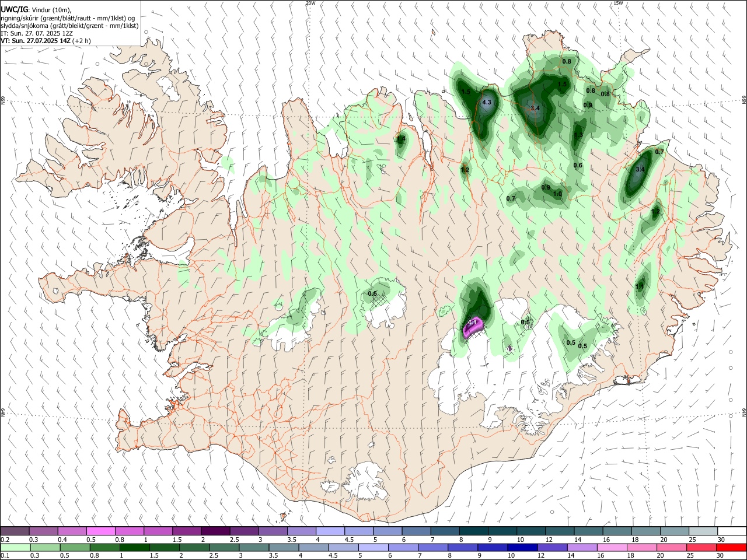
Task: Click the '0.2' label in top legend row
Action: pyautogui.click(x=4, y=540)
